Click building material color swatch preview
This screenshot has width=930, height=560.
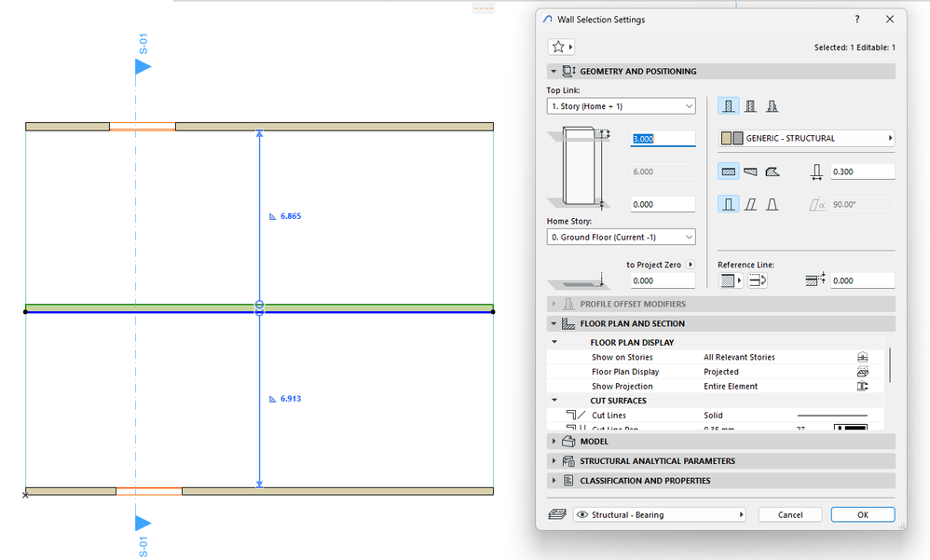click(x=732, y=138)
